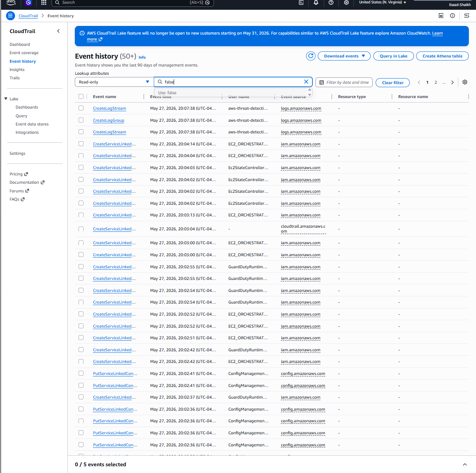Open FAQs external link
The image size is (476, 473).
[17, 199]
